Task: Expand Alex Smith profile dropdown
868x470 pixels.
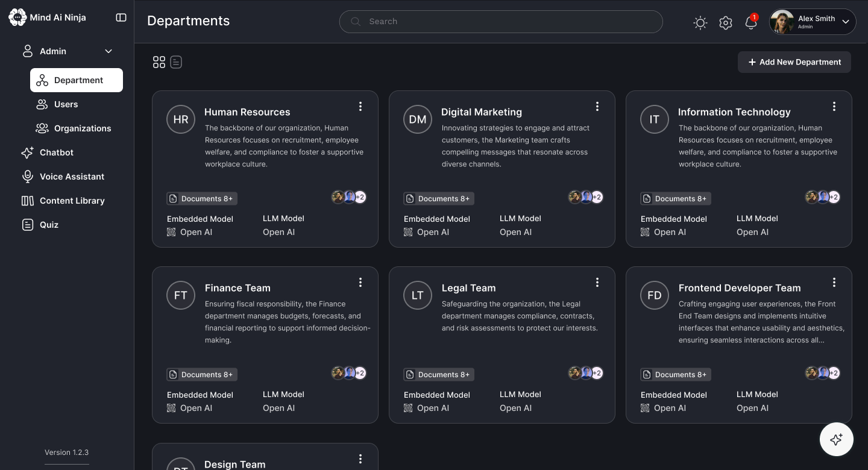Action: click(846, 22)
